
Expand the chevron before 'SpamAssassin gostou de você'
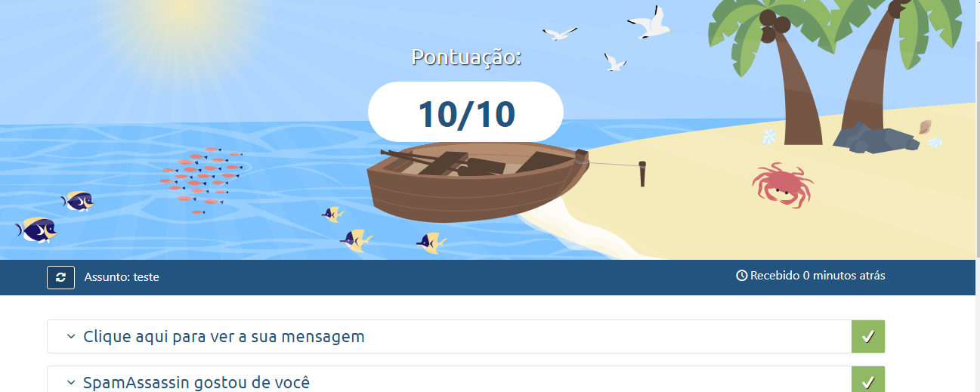point(71,382)
